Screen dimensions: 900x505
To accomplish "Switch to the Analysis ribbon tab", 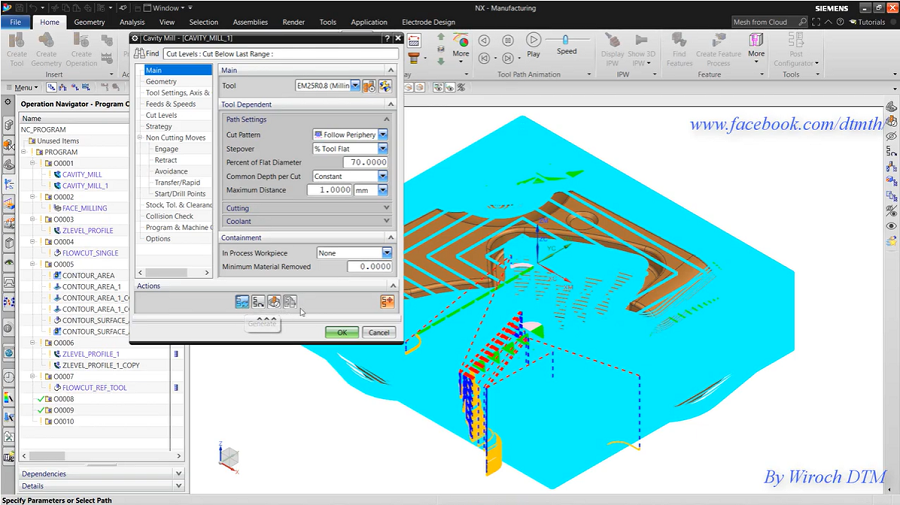I will pyautogui.click(x=132, y=22).
